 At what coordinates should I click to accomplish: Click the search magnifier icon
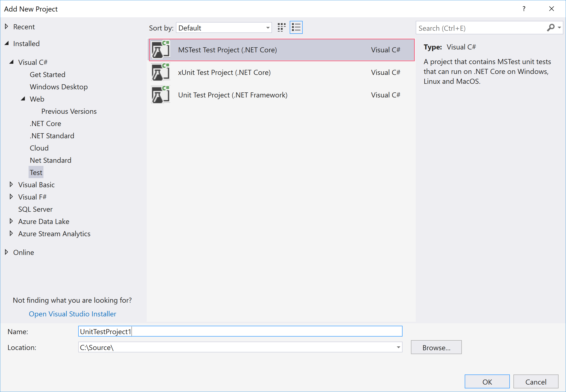pos(551,28)
